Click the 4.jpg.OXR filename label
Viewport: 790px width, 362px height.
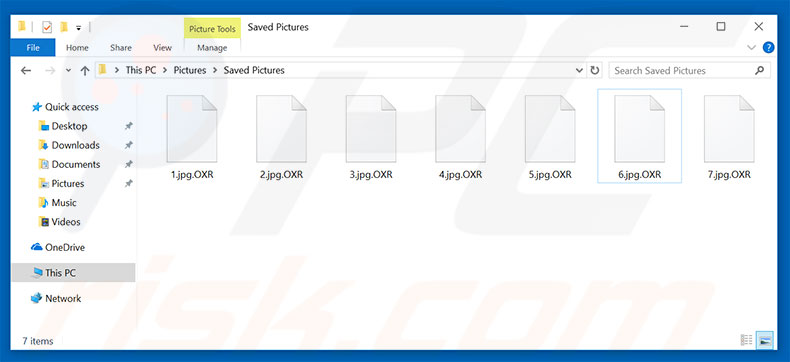[x=460, y=175]
